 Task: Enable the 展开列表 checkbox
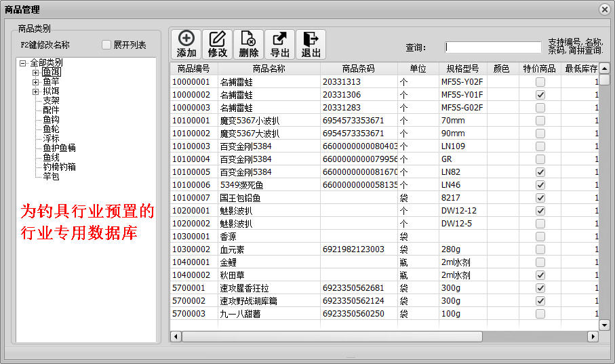click(106, 45)
